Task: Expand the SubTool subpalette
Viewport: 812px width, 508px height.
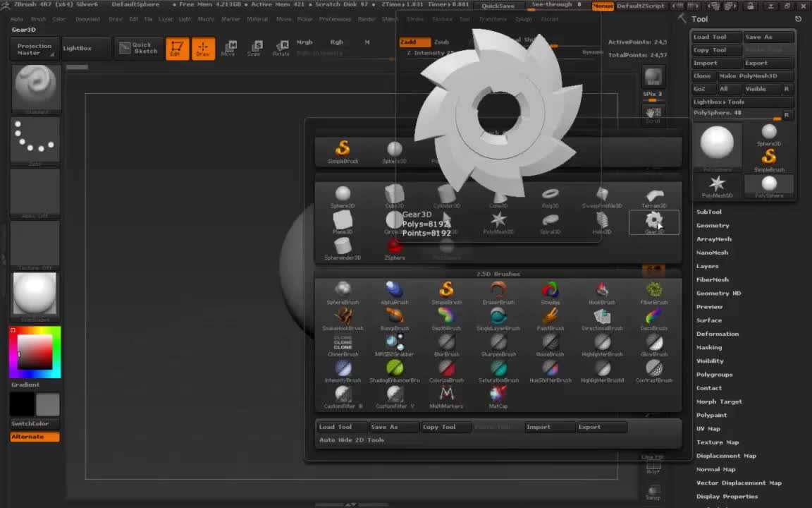Action: 709,212
